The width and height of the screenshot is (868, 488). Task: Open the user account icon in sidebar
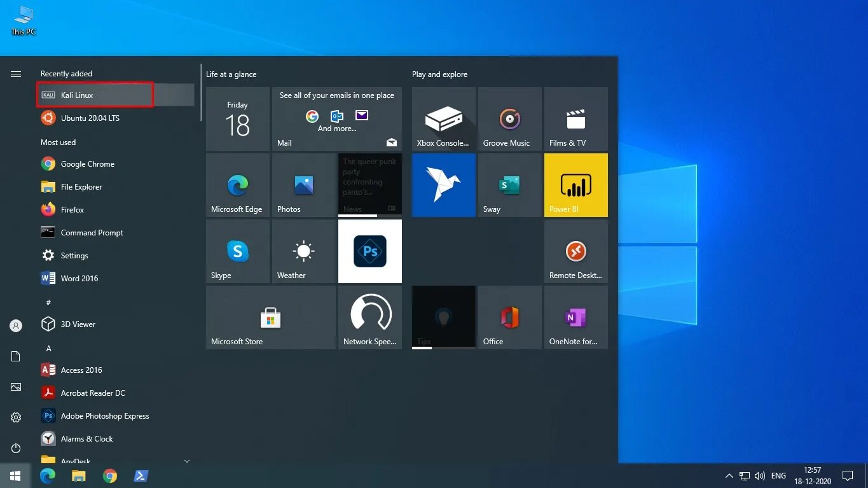point(16,326)
